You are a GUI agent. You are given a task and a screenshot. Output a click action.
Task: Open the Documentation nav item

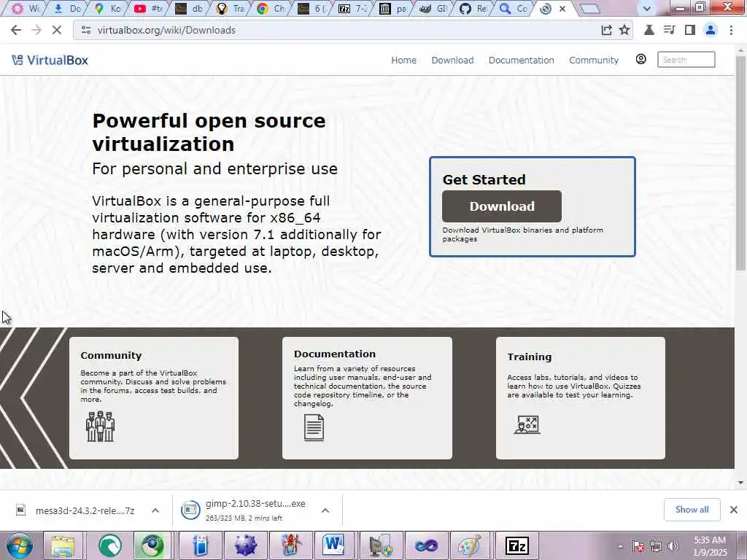[x=521, y=60]
